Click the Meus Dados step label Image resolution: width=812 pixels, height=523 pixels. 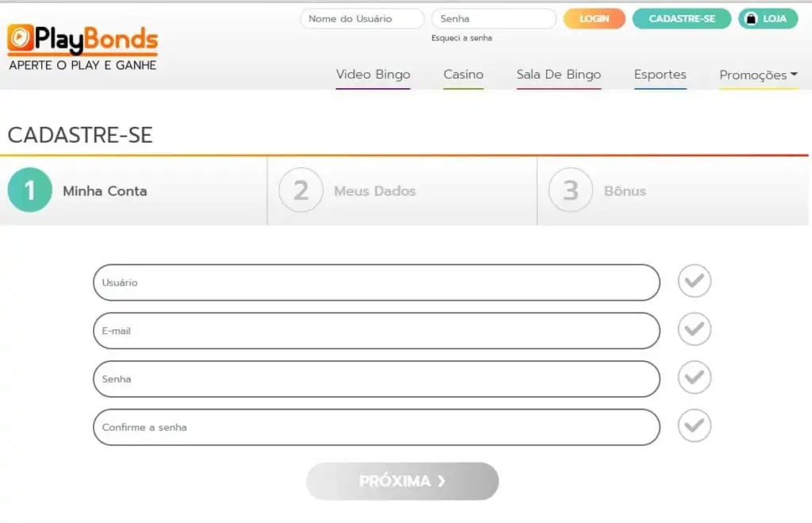pyautogui.click(x=375, y=190)
